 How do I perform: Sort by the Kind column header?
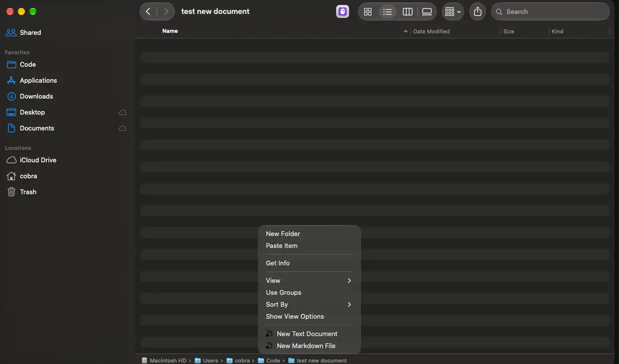[557, 31]
